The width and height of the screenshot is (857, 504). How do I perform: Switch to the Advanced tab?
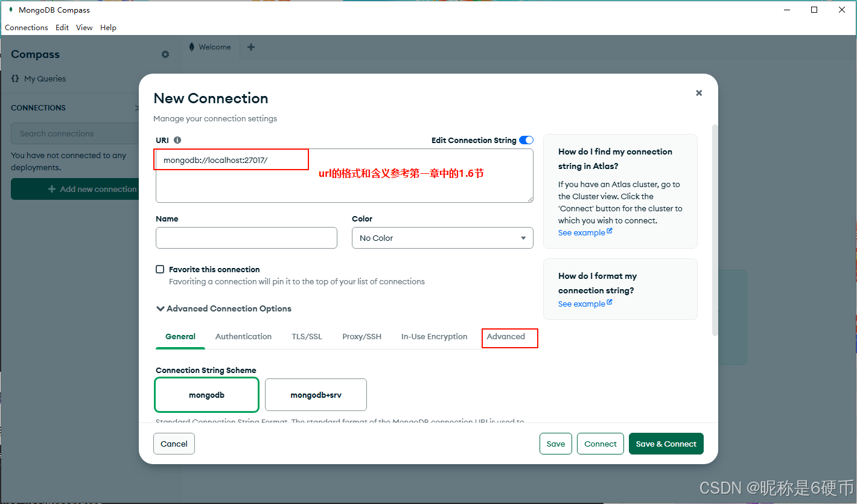pos(506,337)
